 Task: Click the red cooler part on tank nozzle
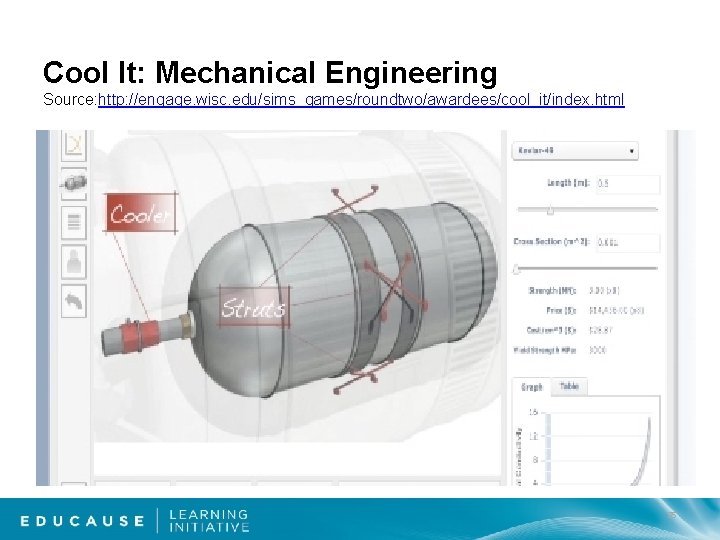pos(139,334)
